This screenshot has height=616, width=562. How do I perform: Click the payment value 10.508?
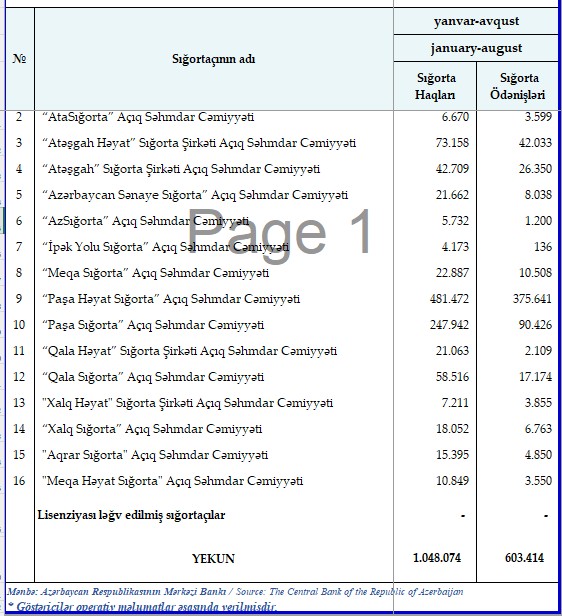coord(535,273)
